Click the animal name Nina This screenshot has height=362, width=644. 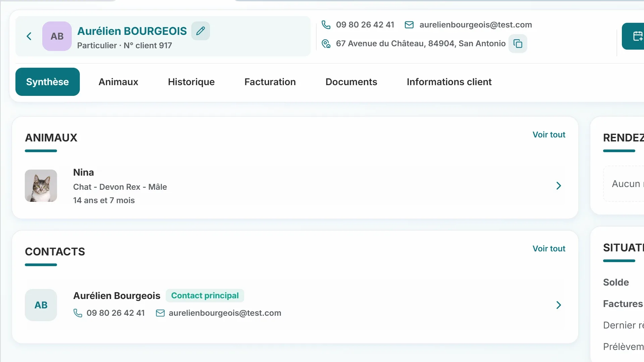tap(84, 172)
